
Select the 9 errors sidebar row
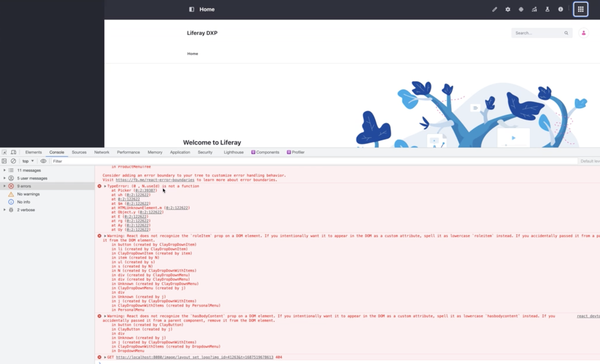47,186
